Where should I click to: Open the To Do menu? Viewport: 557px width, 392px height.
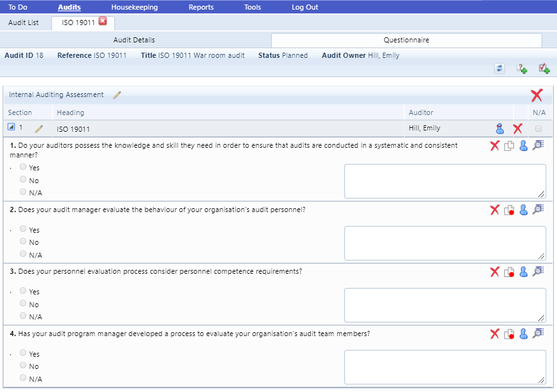point(18,7)
